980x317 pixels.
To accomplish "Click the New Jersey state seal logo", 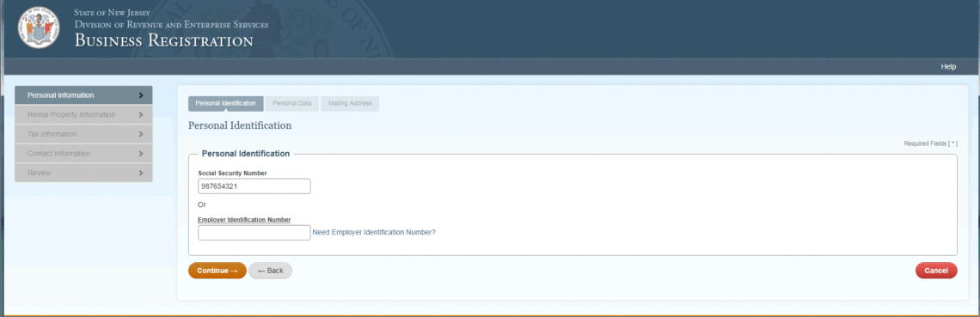I will click(40, 28).
